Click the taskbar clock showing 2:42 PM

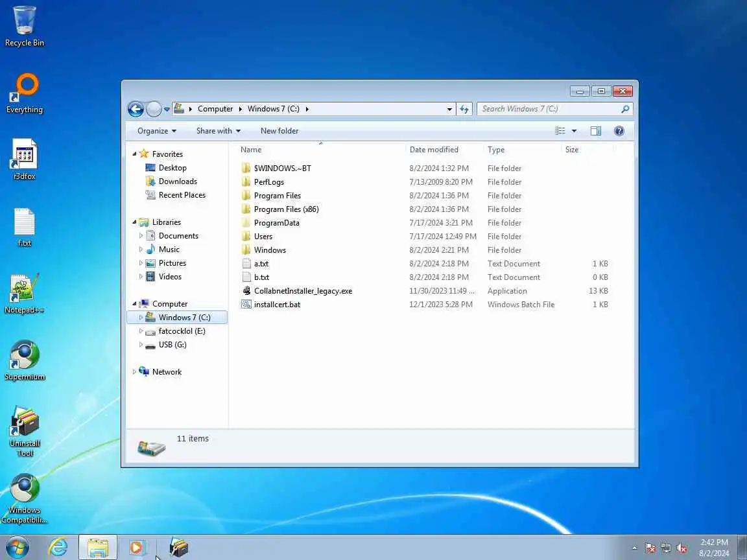714,548
